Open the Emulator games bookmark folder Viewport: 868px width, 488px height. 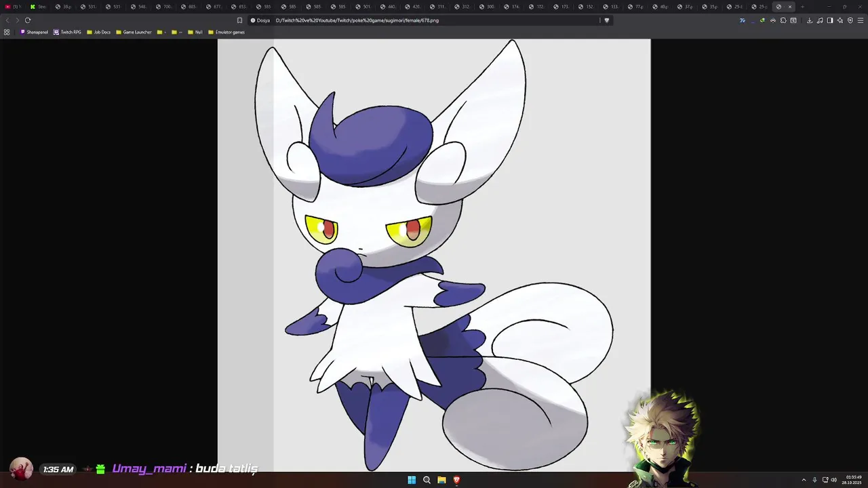(x=226, y=32)
